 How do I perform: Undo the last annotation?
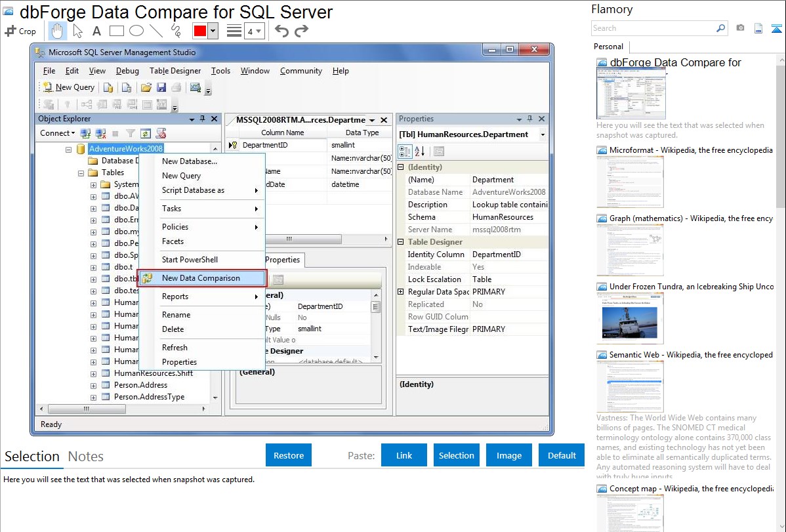(x=281, y=31)
